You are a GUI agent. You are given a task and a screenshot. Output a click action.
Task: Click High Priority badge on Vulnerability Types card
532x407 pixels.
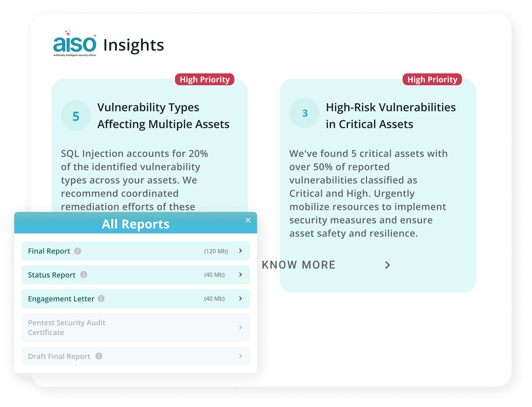204,79
